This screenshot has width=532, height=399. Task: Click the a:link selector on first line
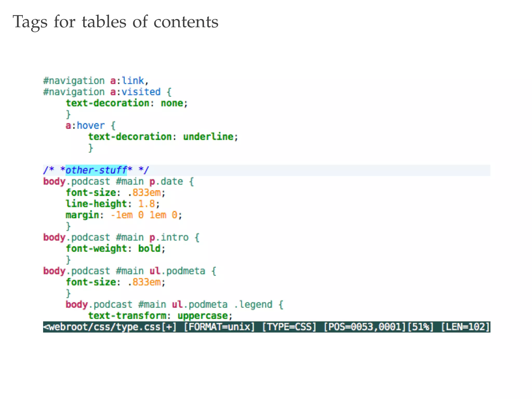coord(127,81)
